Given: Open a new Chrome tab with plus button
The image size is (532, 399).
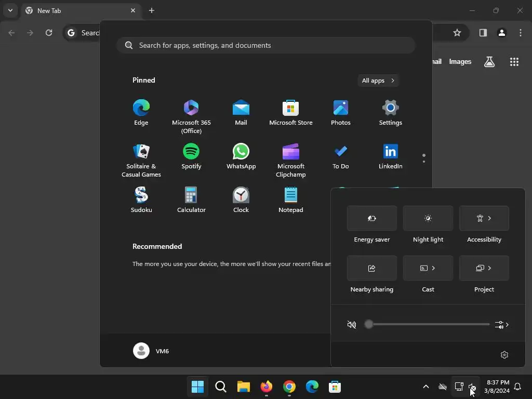Looking at the screenshot, I should [x=152, y=10].
